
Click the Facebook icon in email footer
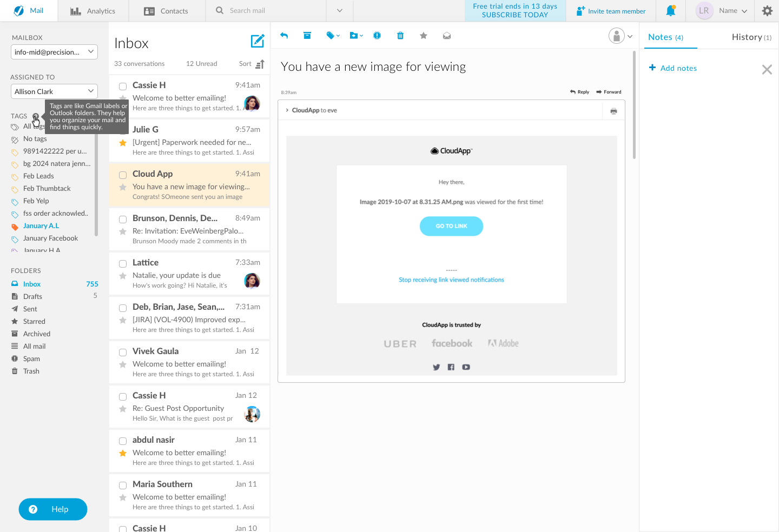(x=451, y=367)
